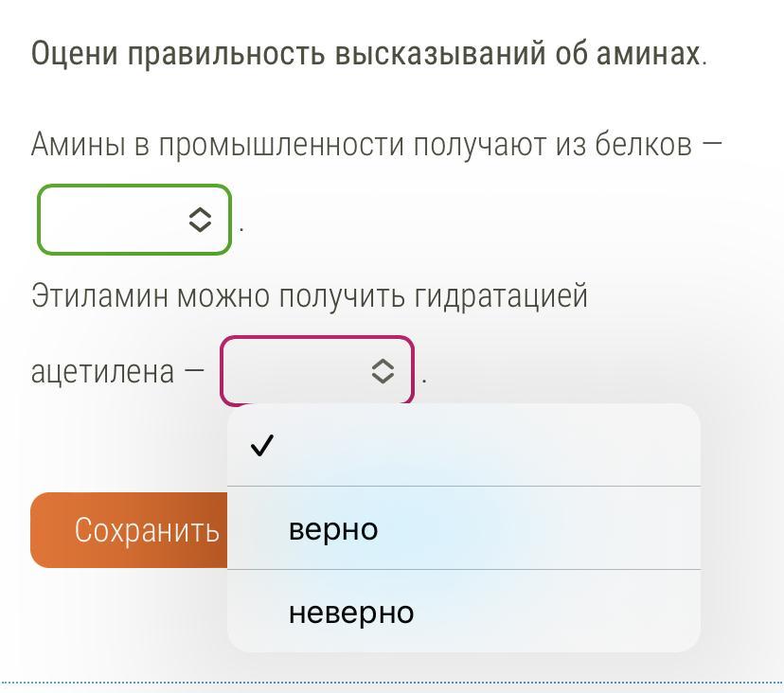Click the period after the green dropdown

[x=241, y=231]
